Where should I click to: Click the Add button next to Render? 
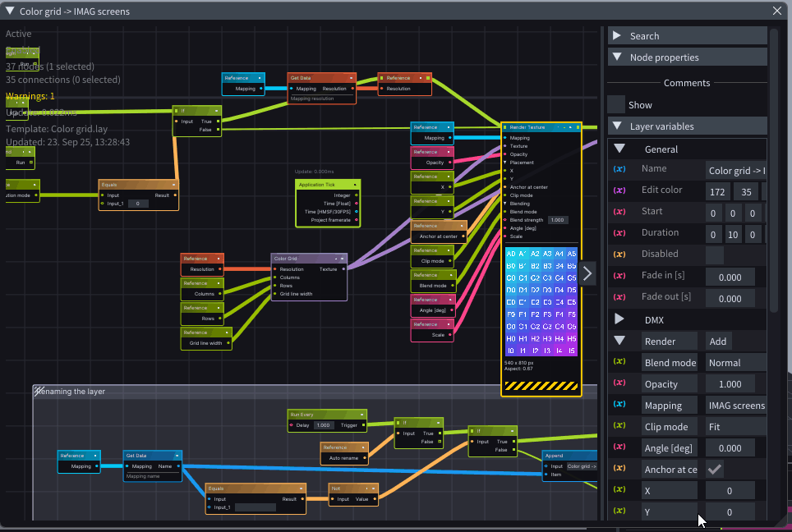click(x=717, y=341)
